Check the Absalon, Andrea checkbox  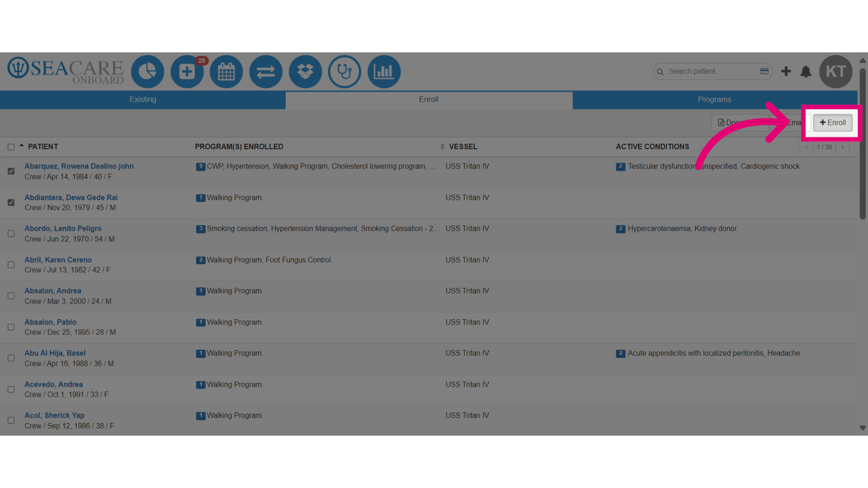(x=11, y=296)
